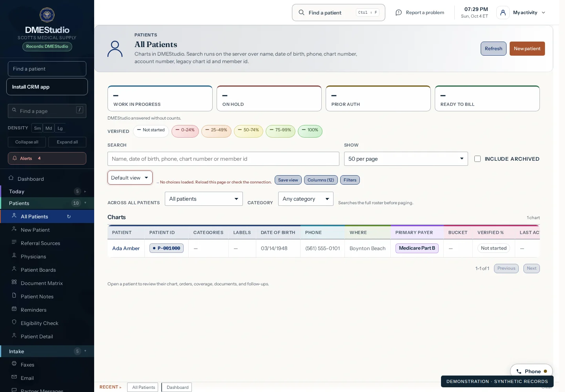Viewport: 565px width, 392px height.
Task: Click the New Patient sidebar icon
Action: [x=14, y=229]
